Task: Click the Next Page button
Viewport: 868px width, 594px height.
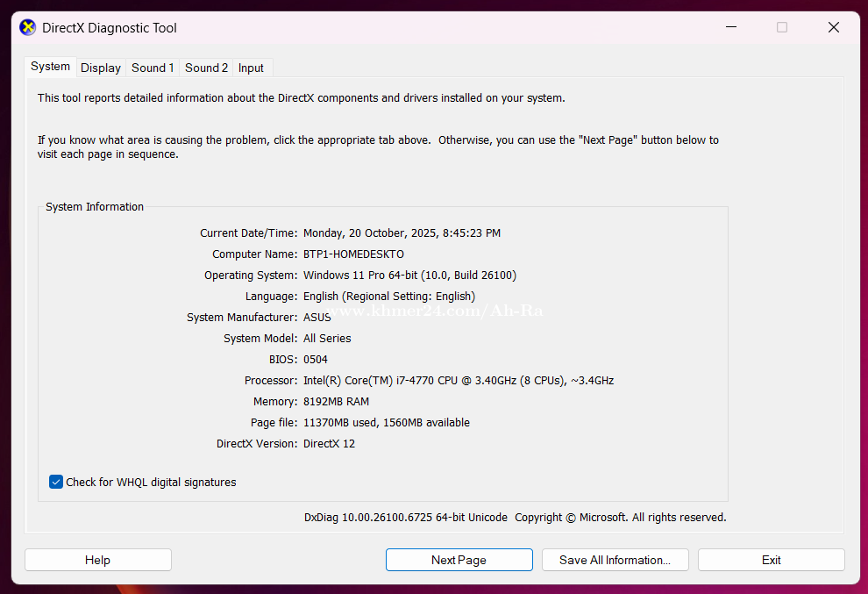Action: [x=459, y=560]
